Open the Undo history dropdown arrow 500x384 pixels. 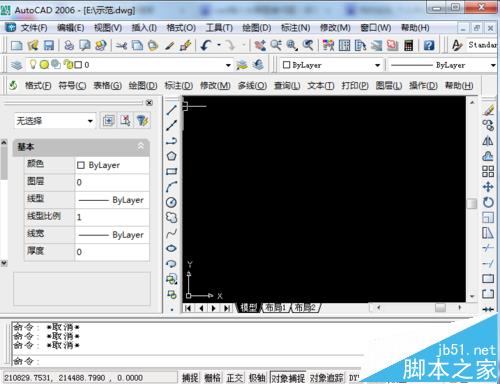219,45
